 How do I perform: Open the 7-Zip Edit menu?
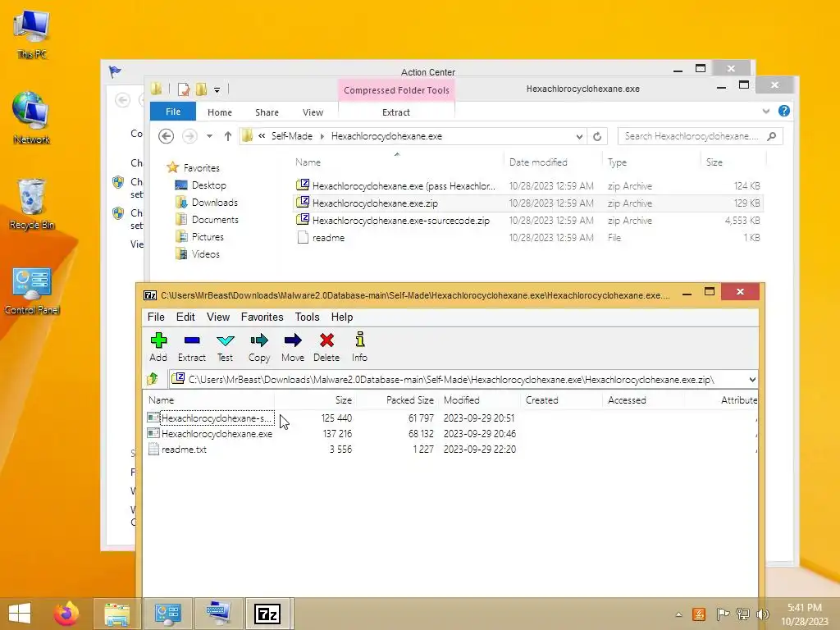185,317
